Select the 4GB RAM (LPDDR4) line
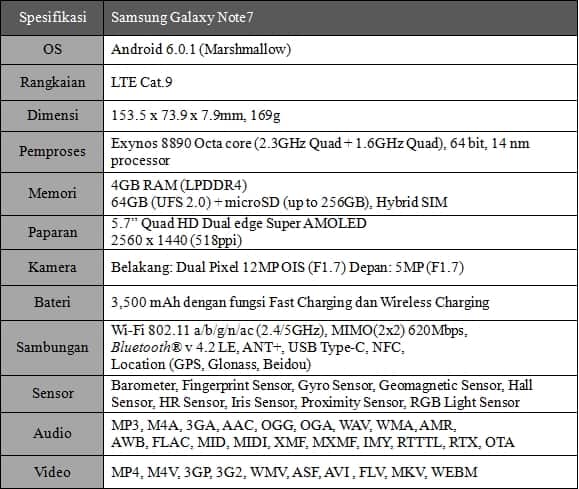This screenshot has width=579, height=489. [x=179, y=185]
